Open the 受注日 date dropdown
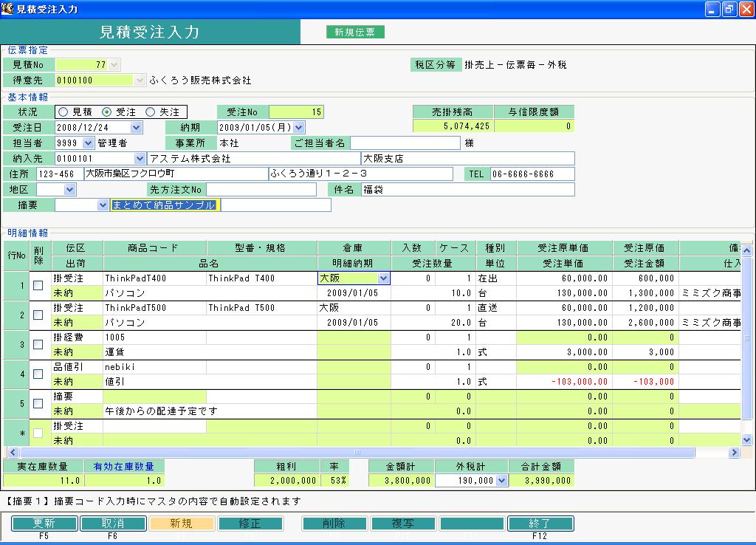The height and width of the screenshot is (545, 756). pyautogui.click(x=137, y=127)
